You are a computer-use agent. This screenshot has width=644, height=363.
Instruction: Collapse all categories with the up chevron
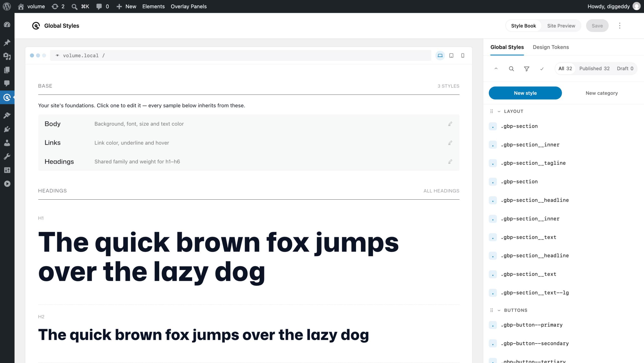496,69
